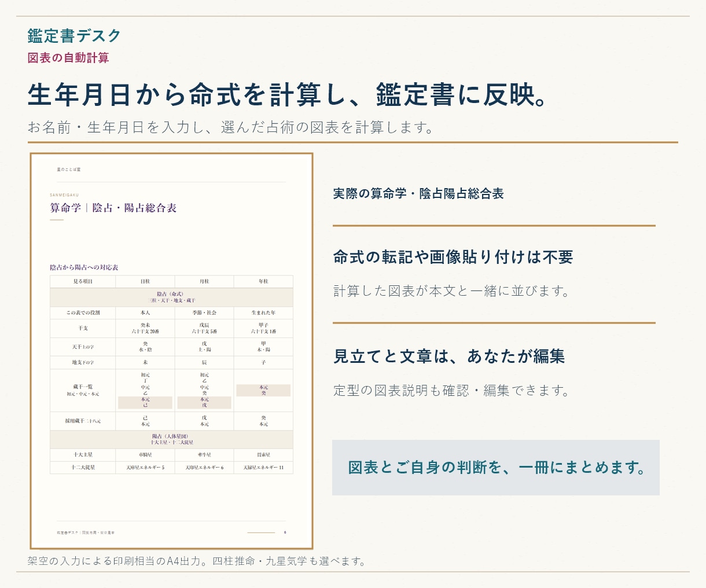Click the page title 算命学｜陰占・陽占総合表 in preview
The image size is (706, 588).
[x=113, y=208]
